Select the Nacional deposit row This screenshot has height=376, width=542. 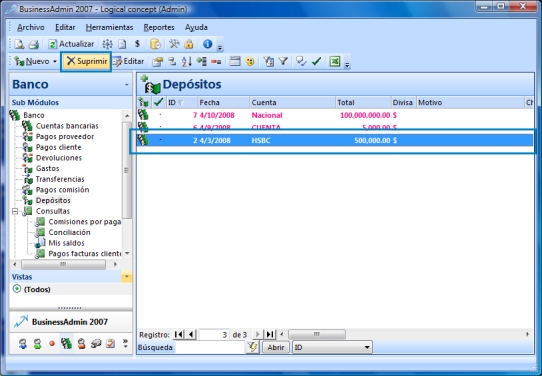335,115
